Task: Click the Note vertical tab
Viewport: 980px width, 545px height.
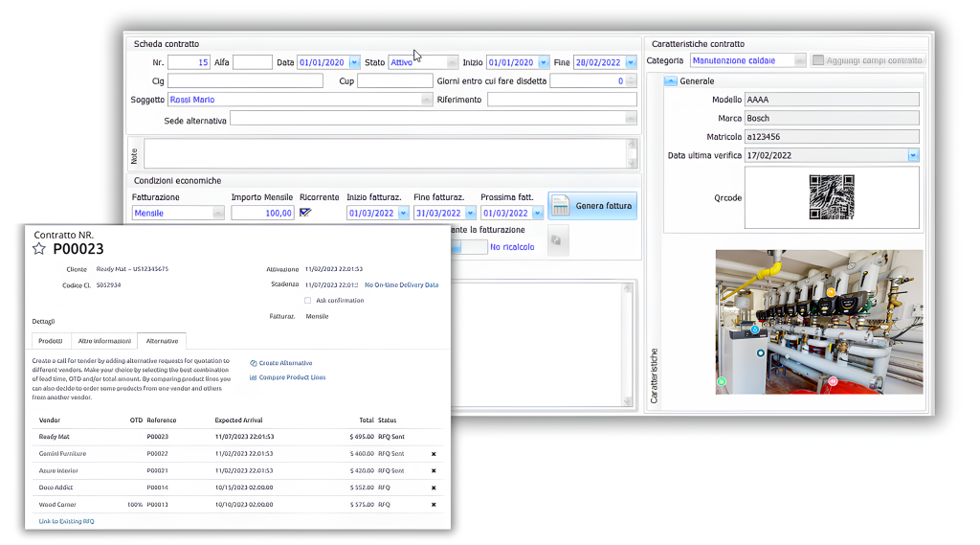Action: pyautogui.click(x=134, y=156)
